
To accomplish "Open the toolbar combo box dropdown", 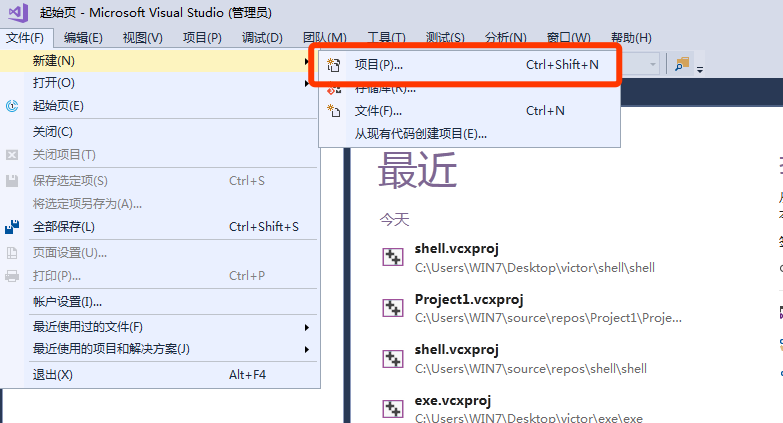I will (653, 64).
